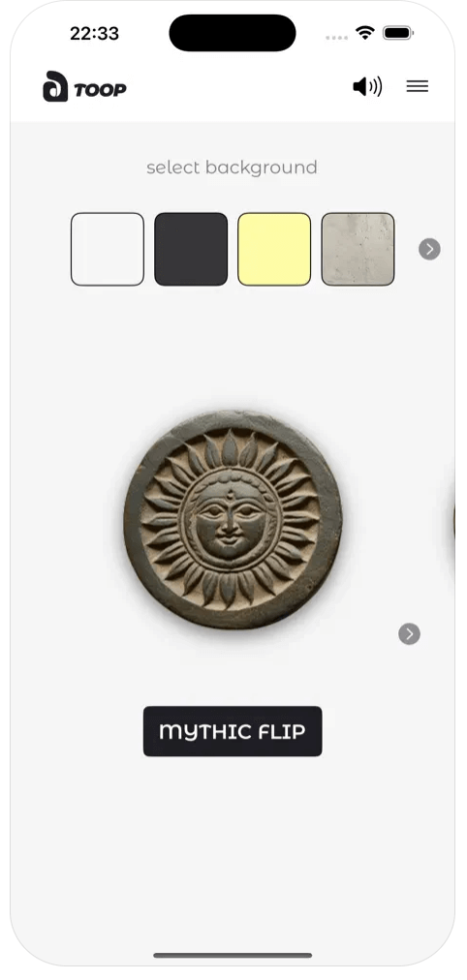Show more backgrounds with the arrow
467x980 pixels.
tap(429, 250)
